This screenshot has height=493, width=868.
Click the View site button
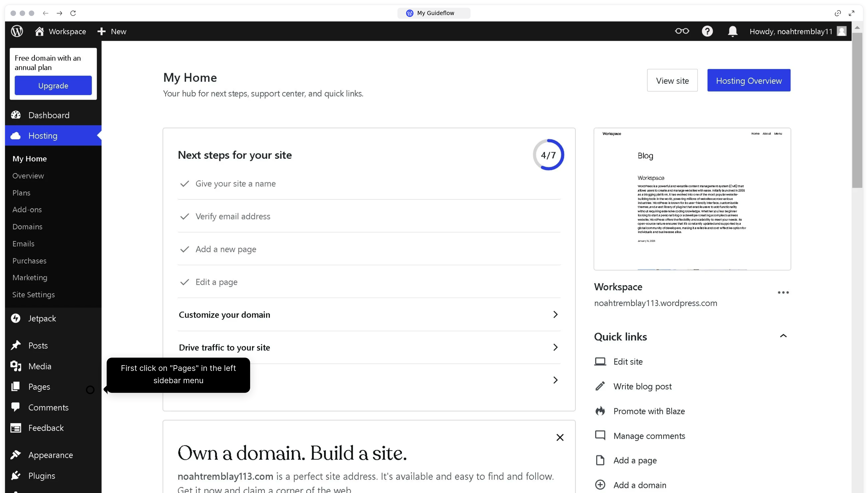[x=672, y=80]
